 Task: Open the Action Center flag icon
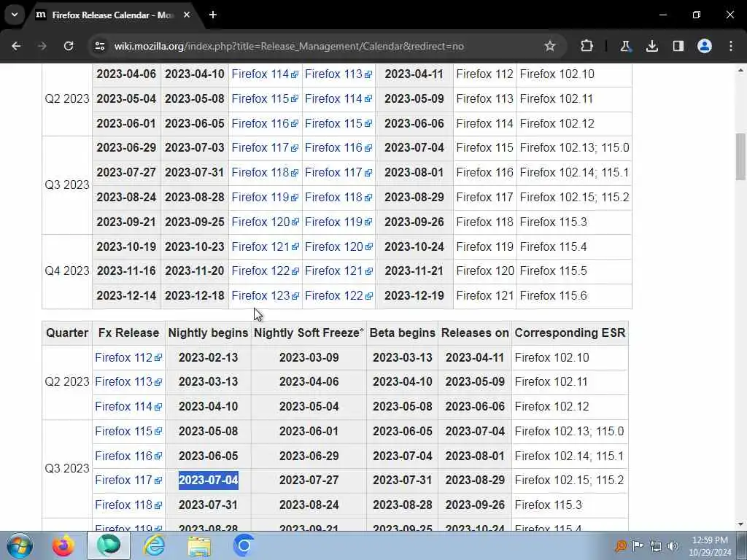click(x=638, y=546)
